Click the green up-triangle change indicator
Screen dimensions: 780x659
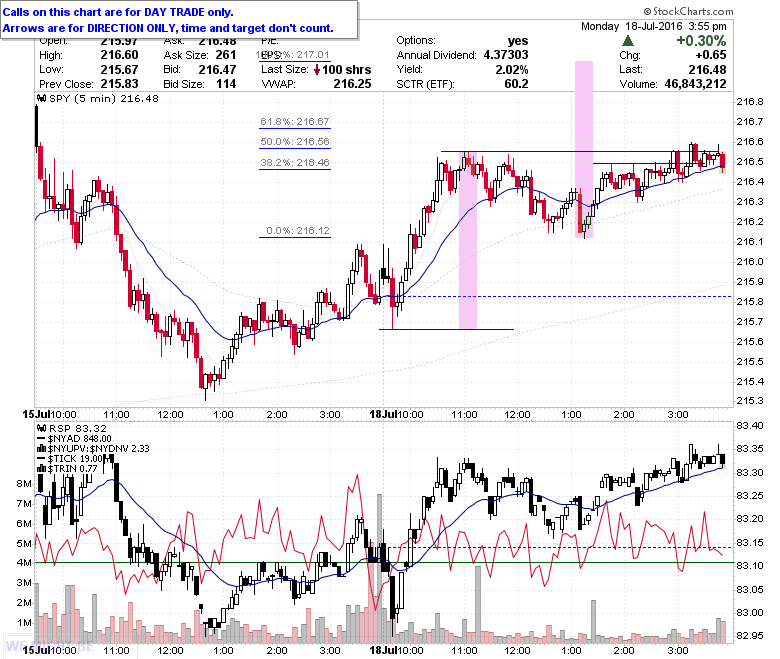coord(628,41)
